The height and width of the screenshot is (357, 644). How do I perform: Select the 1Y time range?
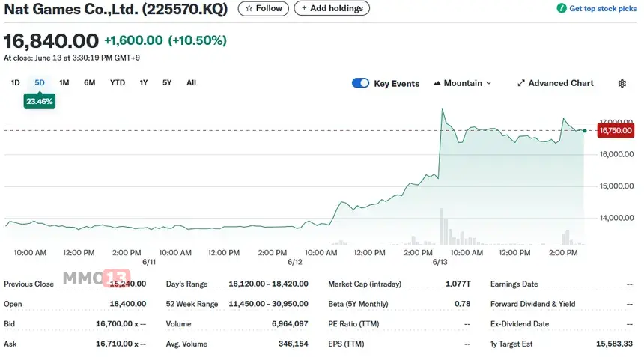point(143,83)
